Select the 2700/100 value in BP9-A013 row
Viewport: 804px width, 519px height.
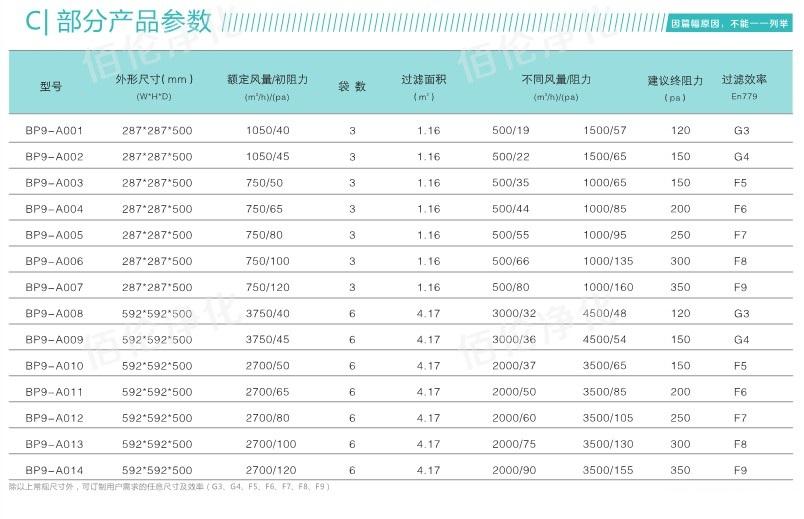tap(271, 443)
